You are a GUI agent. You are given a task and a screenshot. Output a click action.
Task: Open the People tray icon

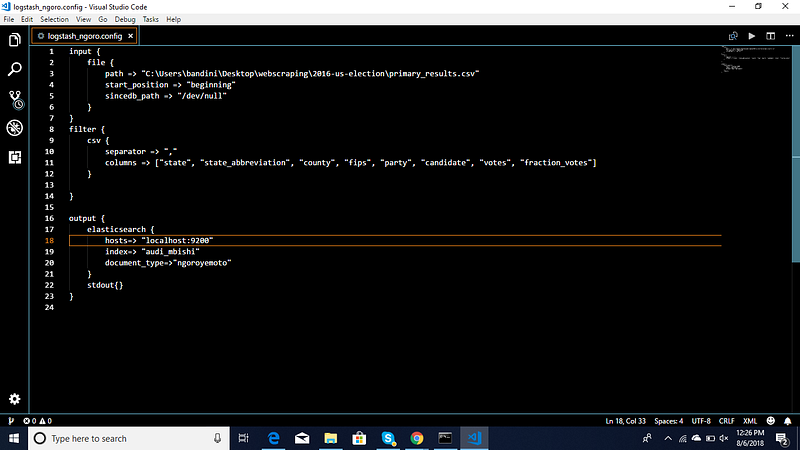pyautogui.click(x=647, y=438)
